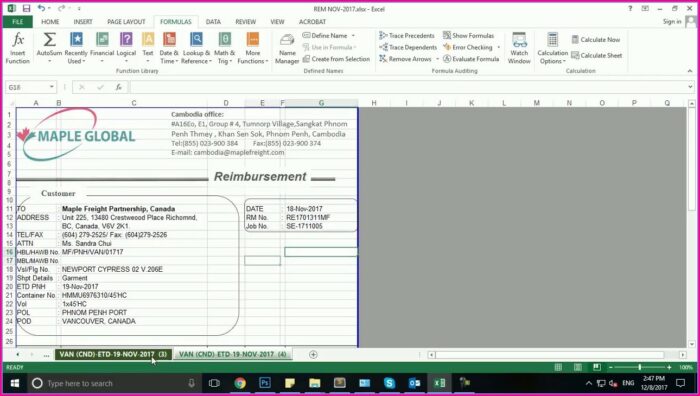The height and width of the screenshot is (396, 700).
Task: Click the Sign in link
Action: (x=672, y=21)
